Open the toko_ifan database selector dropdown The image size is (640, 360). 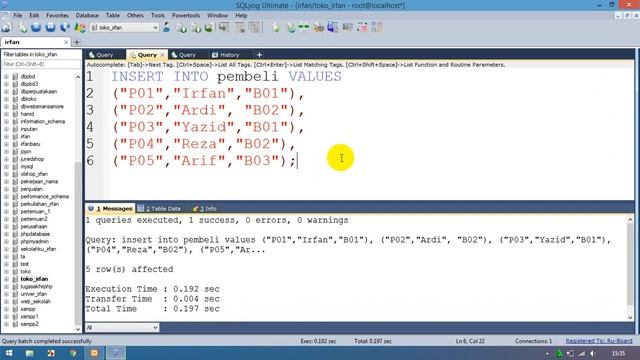click(x=124, y=27)
